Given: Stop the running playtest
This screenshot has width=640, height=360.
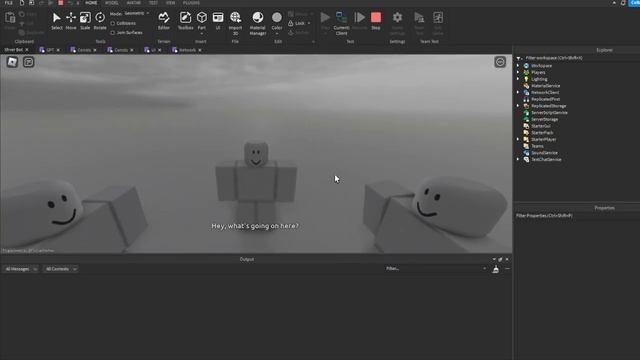Looking at the screenshot, I should (376, 21).
